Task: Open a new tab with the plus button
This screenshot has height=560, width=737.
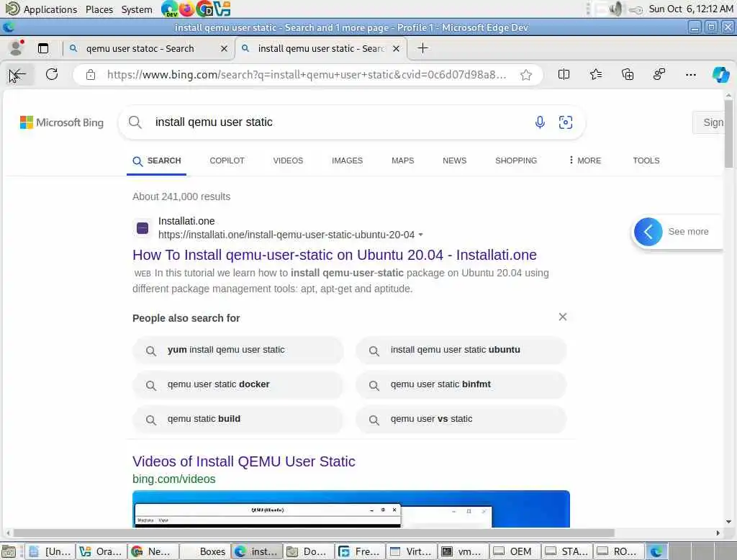Action: tap(422, 48)
